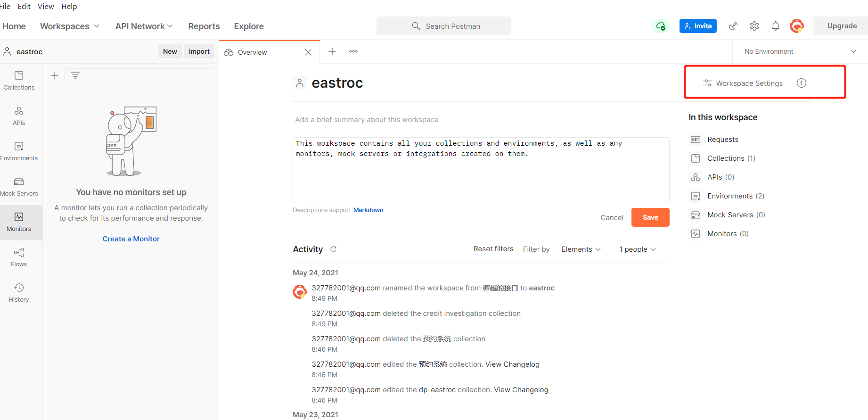Screen dimensions: 868x420
Task: Click the Import button
Action: click(199, 51)
